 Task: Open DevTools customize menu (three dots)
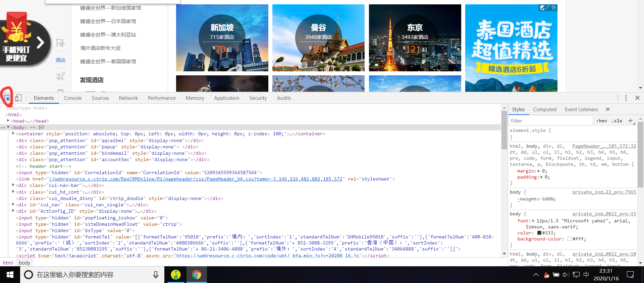(x=626, y=98)
